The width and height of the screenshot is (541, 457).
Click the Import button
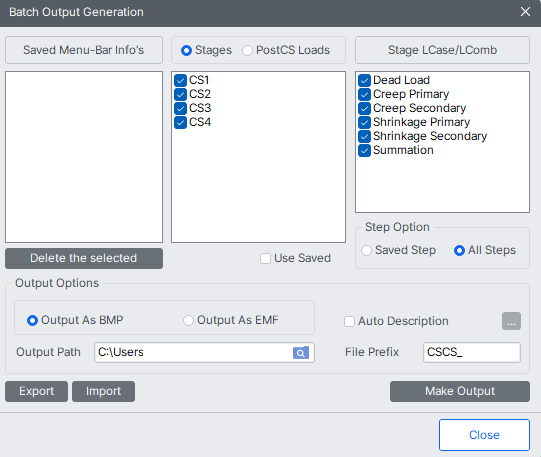tap(104, 391)
